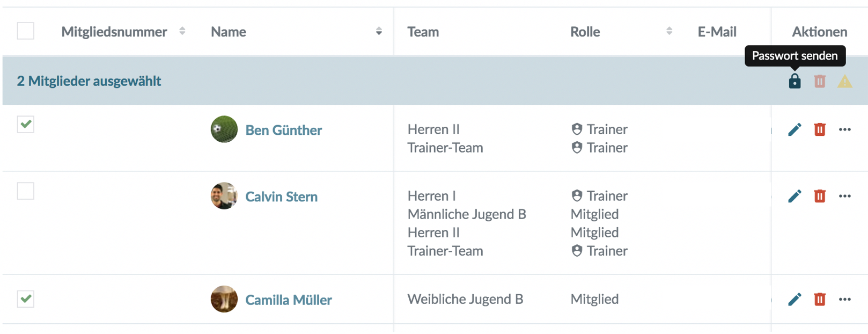Viewport: 868px width, 334px height.
Task: Open more actions for Ben Günther
Action: pos(845,129)
